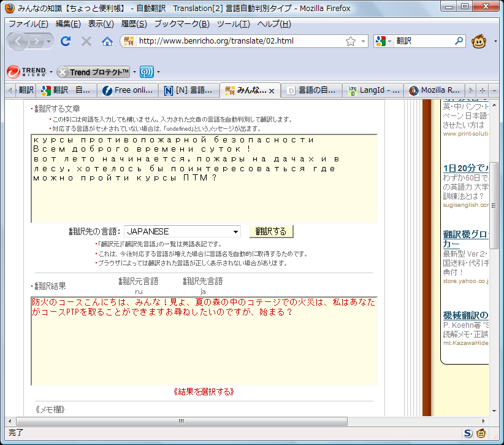The image size is (504, 445).
Task: Open a new tab with plus button
Action: 482,90
